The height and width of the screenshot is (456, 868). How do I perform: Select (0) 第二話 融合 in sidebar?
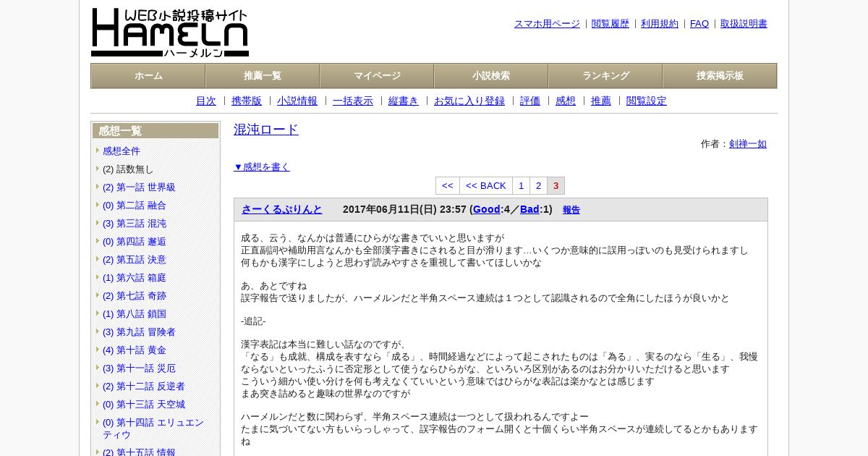[135, 206]
